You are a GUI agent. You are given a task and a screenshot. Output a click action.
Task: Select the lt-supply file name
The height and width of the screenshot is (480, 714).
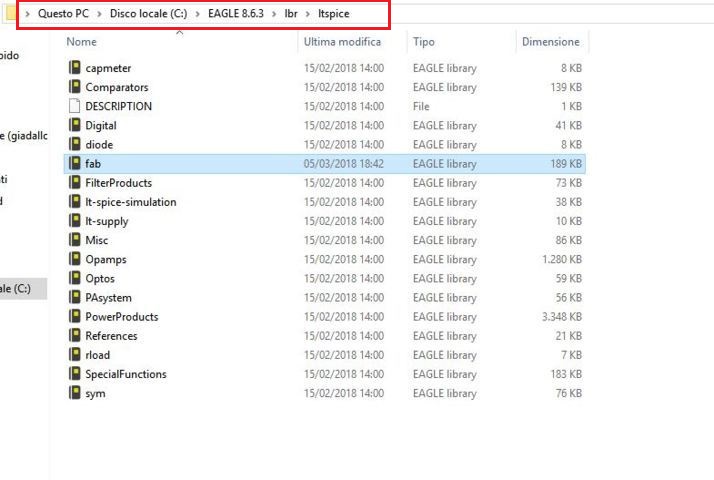pos(107,221)
